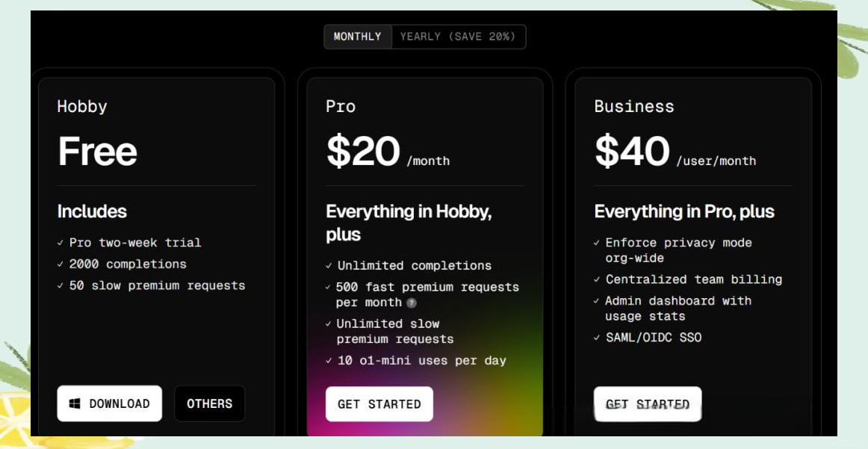Click the 'Business' plan title
Viewport: 868px width, 449px height.
coord(633,107)
